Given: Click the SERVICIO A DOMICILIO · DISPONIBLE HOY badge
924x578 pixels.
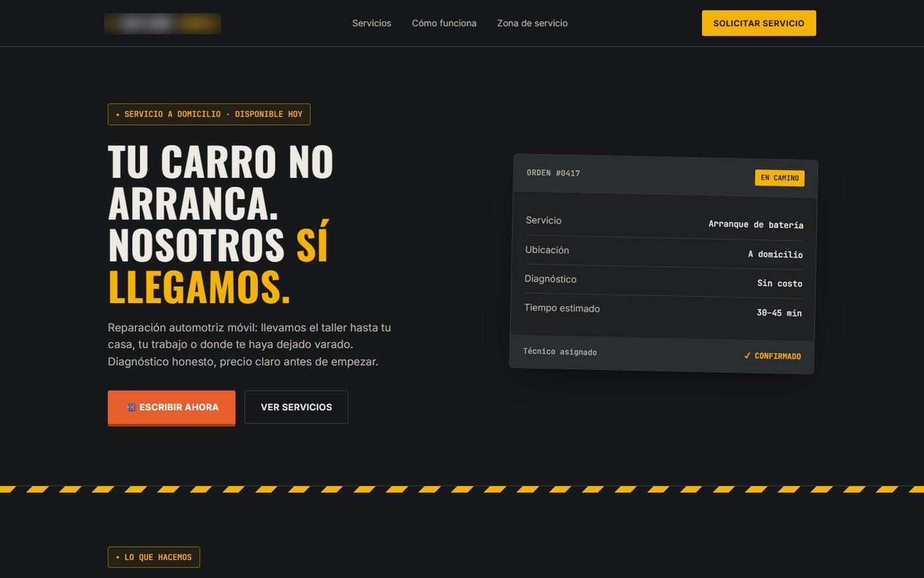Looking at the screenshot, I should (209, 114).
